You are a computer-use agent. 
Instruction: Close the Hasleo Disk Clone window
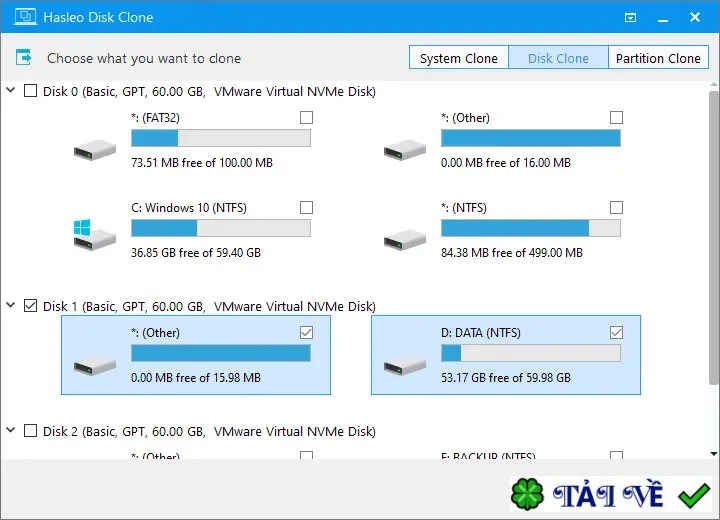[x=695, y=17]
